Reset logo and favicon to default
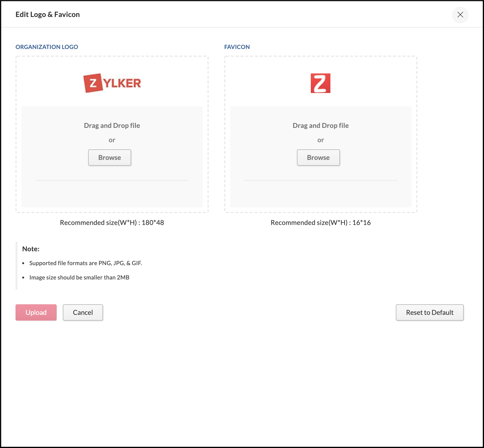This screenshot has height=448, width=484. (x=430, y=312)
